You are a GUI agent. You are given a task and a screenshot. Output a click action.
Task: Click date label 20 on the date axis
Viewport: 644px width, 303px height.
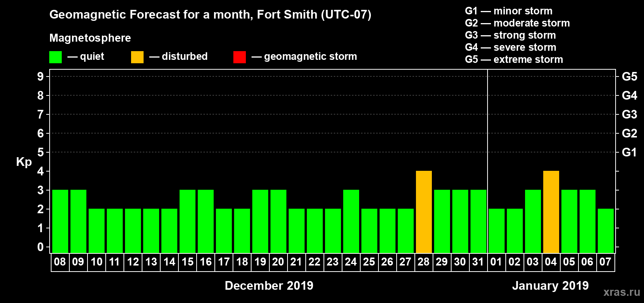[x=278, y=262]
